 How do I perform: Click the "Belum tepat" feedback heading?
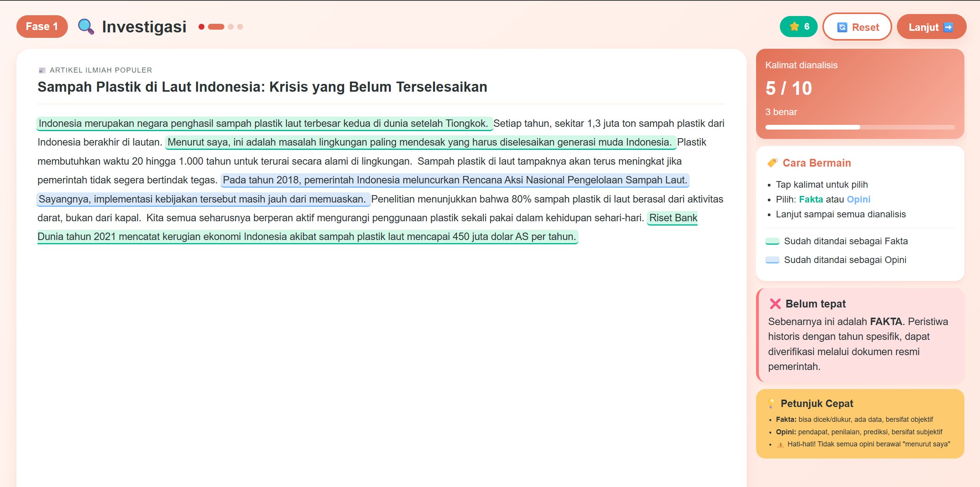tap(815, 304)
